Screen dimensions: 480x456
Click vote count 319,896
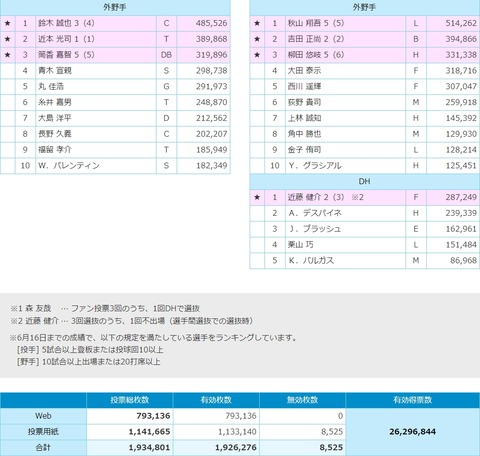pos(211,55)
